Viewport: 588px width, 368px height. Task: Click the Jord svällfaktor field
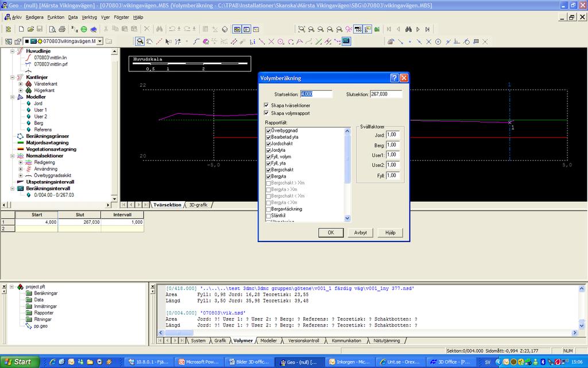pos(393,135)
